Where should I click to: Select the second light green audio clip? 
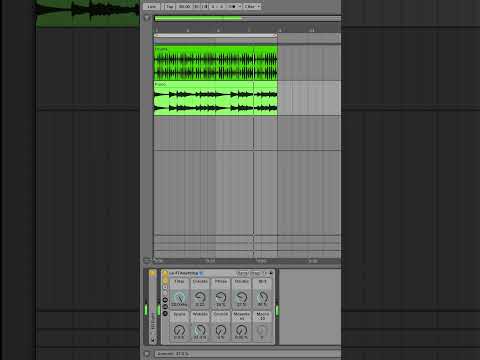(x=215, y=98)
